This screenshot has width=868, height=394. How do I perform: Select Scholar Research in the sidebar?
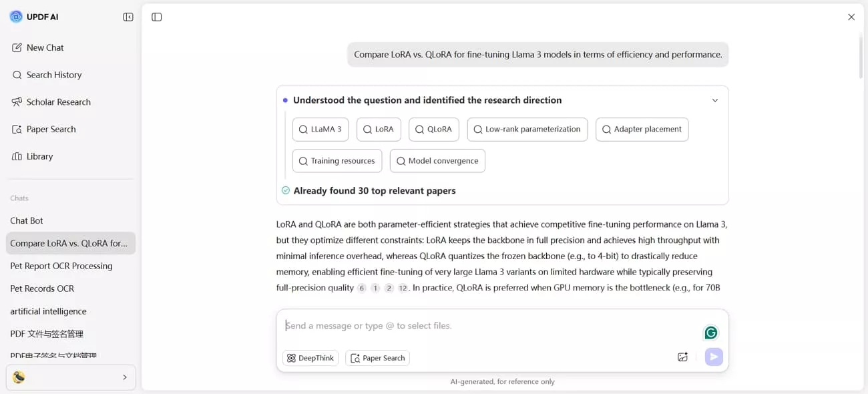click(59, 102)
